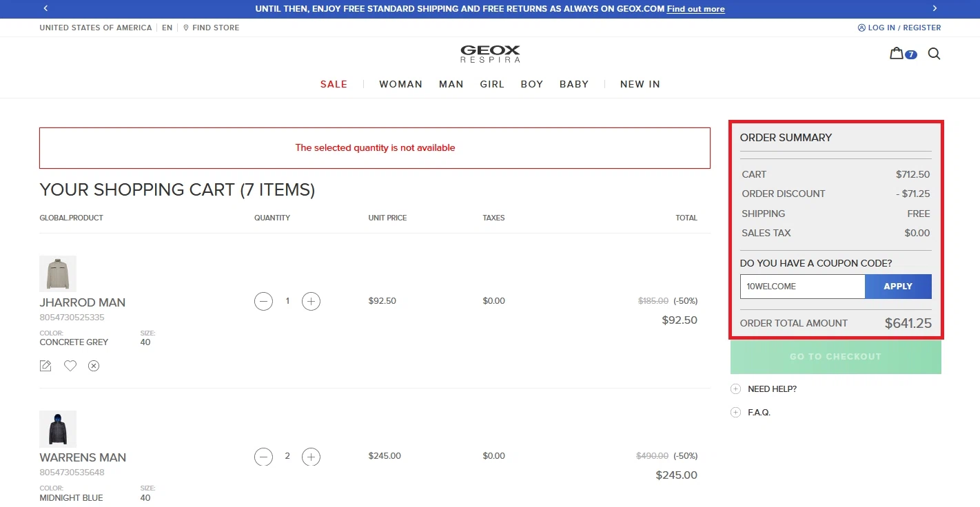Open the Jharrod Man product title
Viewport: 980px width, 507px height.
83,302
